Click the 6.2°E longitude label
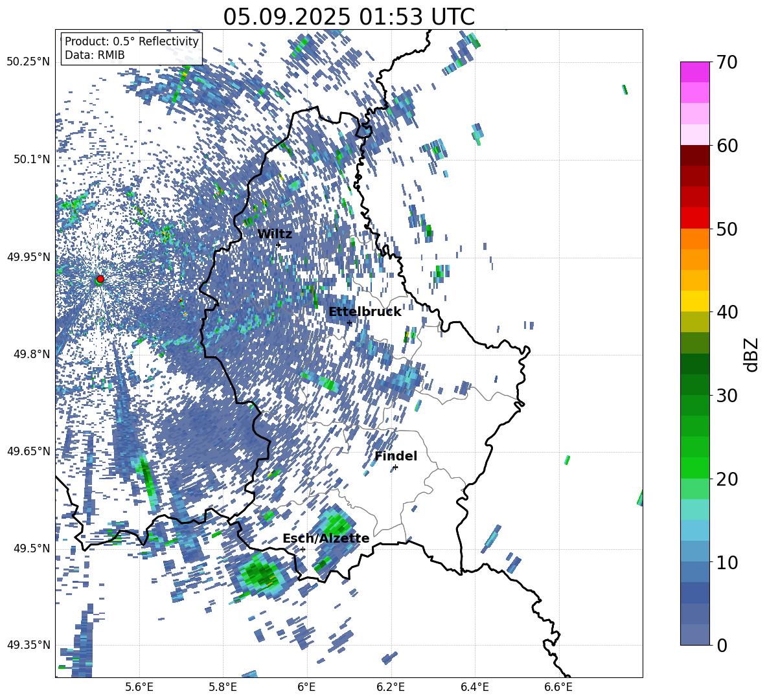This screenshot has height=700, width=767. [391, 688]
